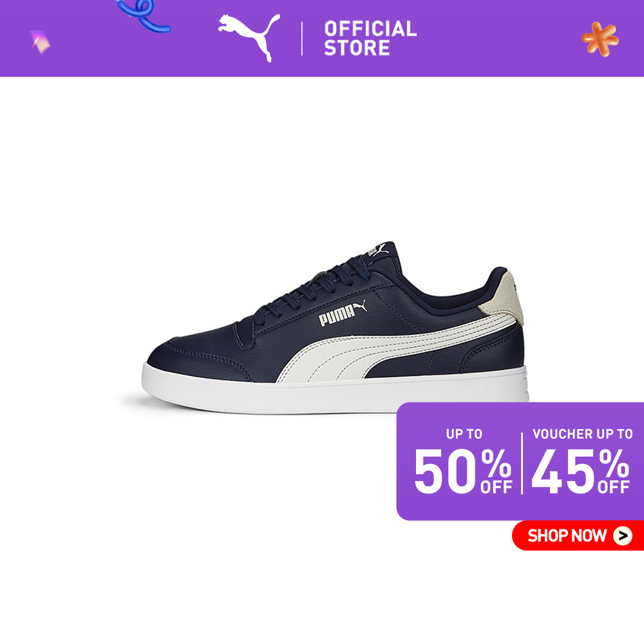Viewport: 644px width, 644px height.
Task: Click the pink confetti shape in banner
Action: (39, 43)
